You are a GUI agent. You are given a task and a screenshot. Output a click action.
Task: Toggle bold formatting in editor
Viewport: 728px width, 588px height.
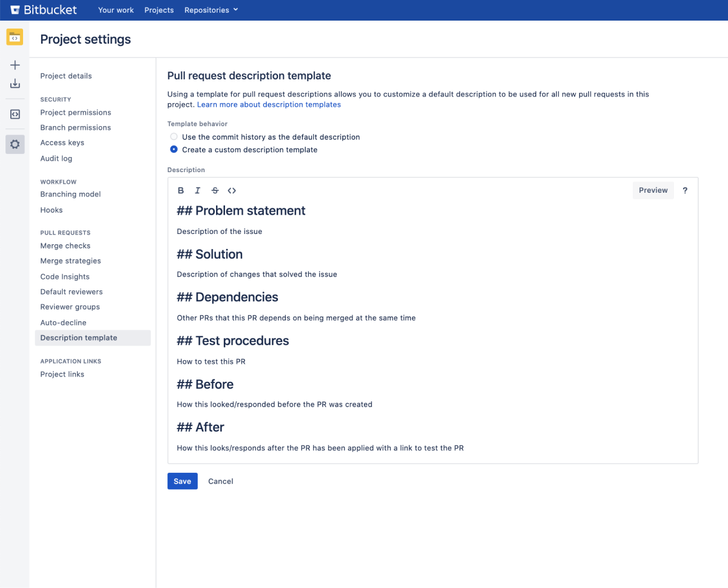[181, 190]
